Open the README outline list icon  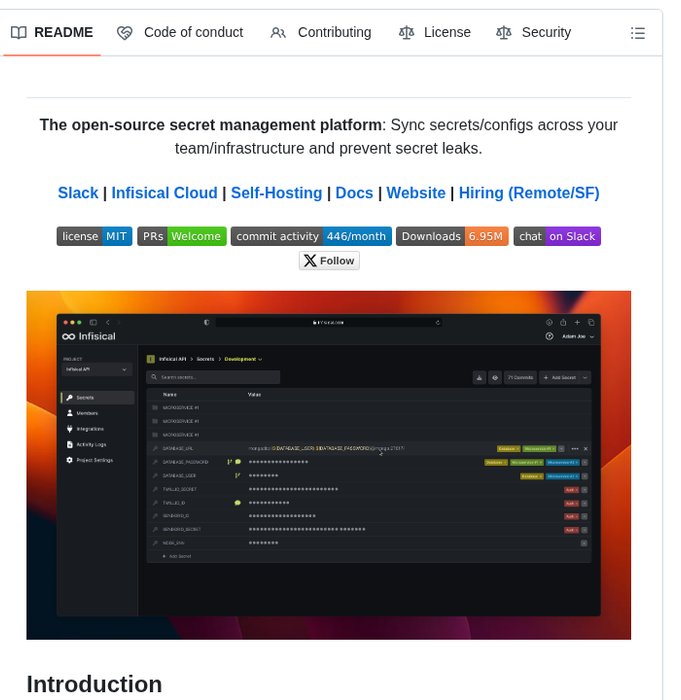click(x=638, y=33)
